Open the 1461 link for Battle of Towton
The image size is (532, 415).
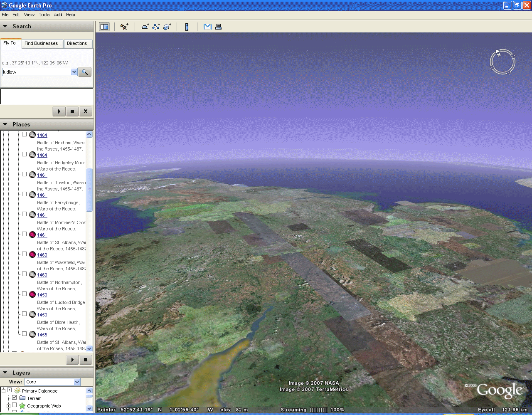coord(42,175)
